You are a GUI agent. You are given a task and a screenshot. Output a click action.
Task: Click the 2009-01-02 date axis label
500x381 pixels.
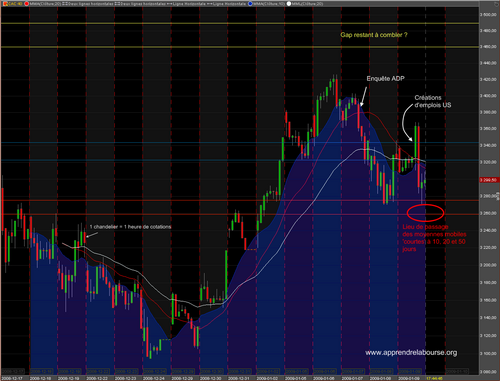tap(267, 378)
